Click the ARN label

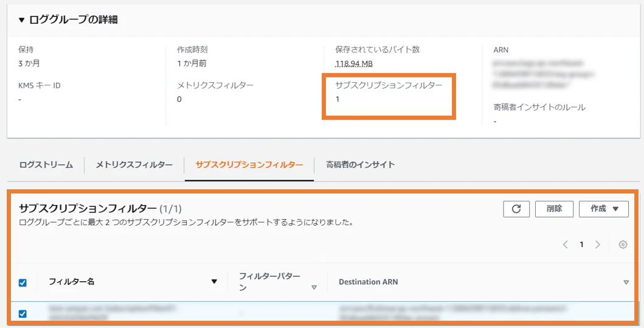(501, 50)
